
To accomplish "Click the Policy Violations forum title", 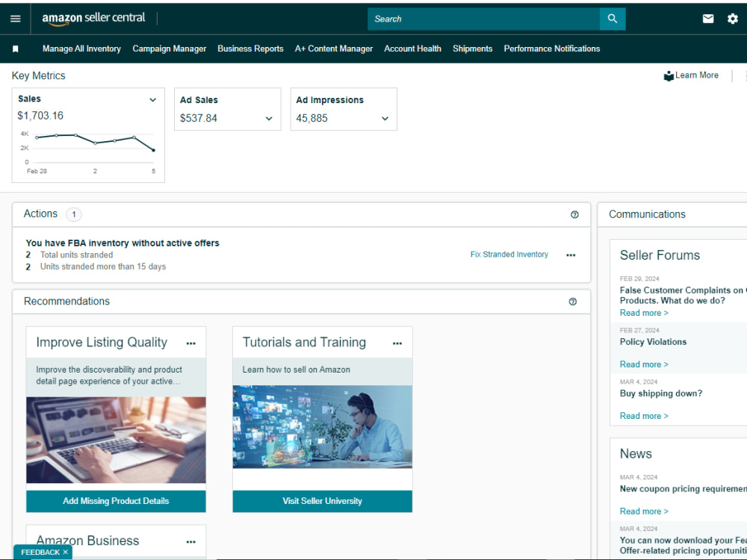I will click(x=653, y=342).
